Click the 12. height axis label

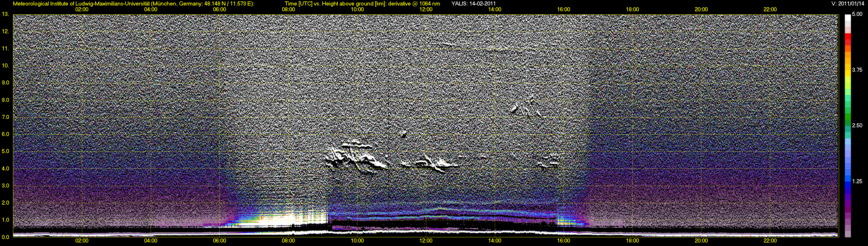(5, 31)
